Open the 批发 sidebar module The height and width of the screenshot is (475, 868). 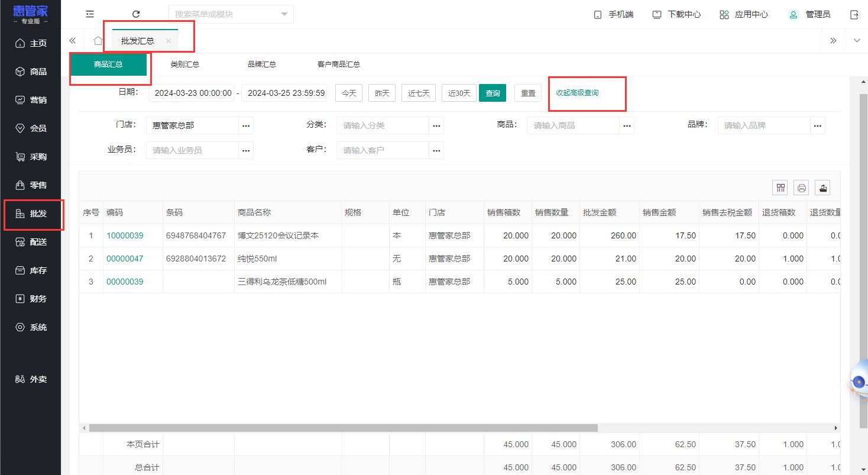[31, 214]
